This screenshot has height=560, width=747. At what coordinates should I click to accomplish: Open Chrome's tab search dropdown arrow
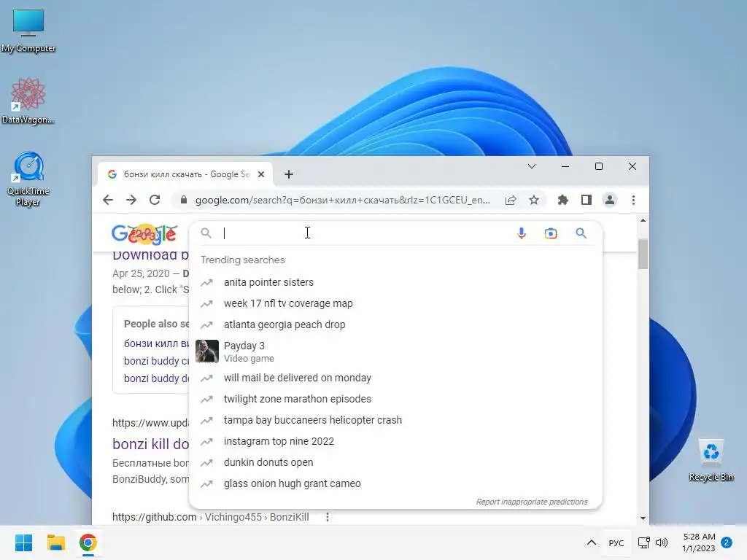tap(532, 166)
